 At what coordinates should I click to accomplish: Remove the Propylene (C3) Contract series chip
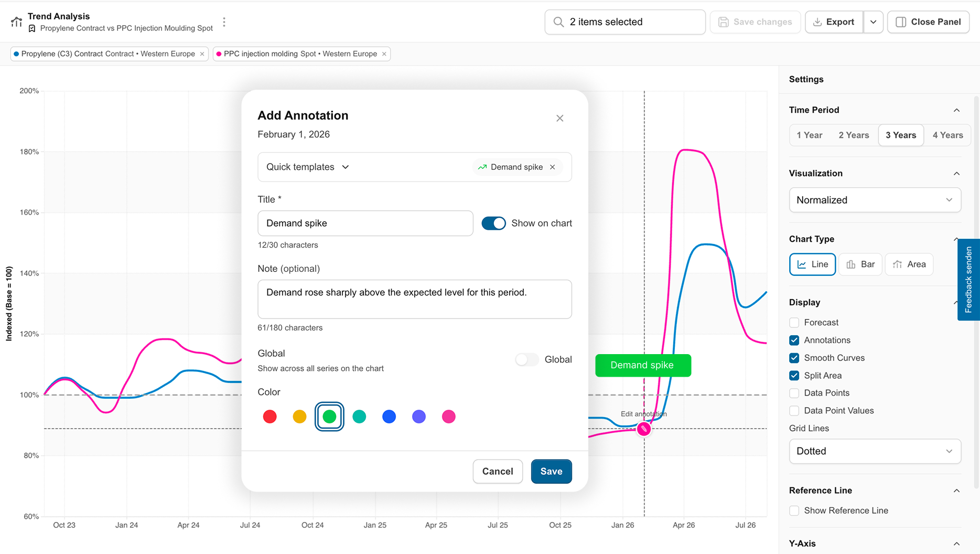point(202,54)
